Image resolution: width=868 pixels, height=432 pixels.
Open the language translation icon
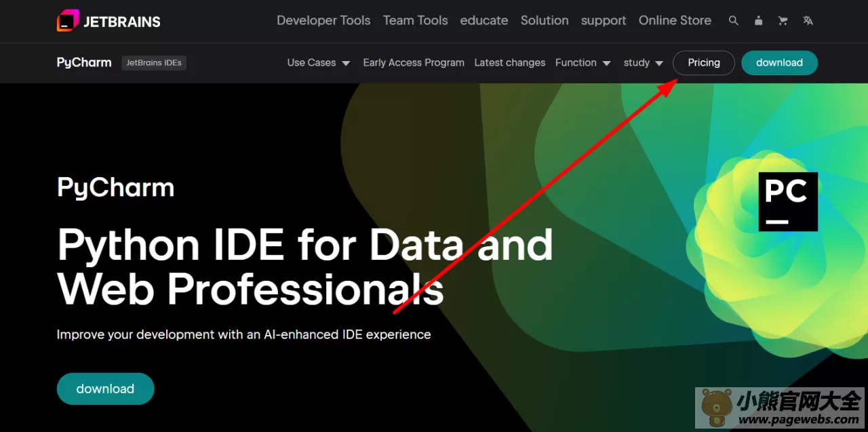coord(808,21)
